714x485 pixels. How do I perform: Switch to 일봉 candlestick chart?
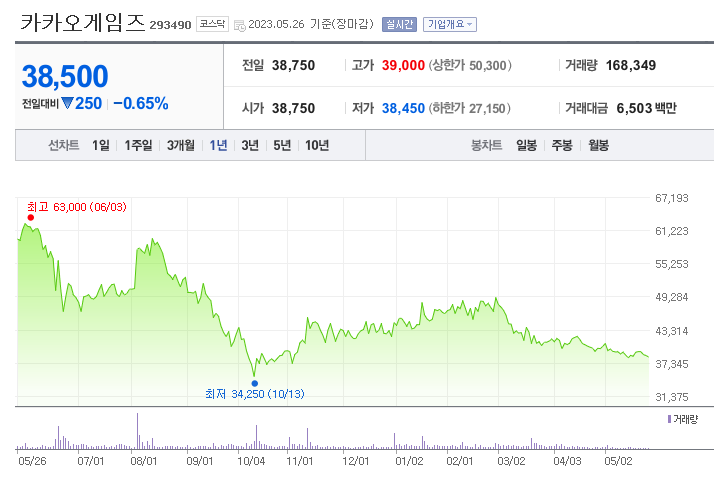pos(526,145)
